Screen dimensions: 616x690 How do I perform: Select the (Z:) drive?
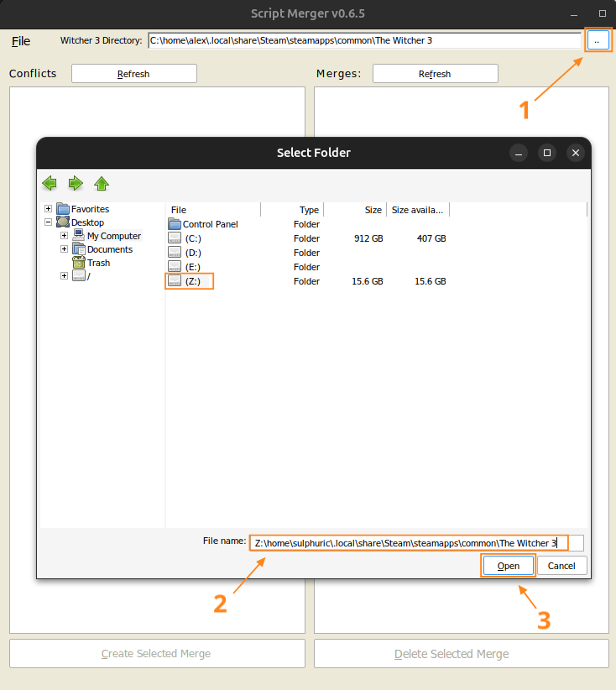[x=191, y=281]
